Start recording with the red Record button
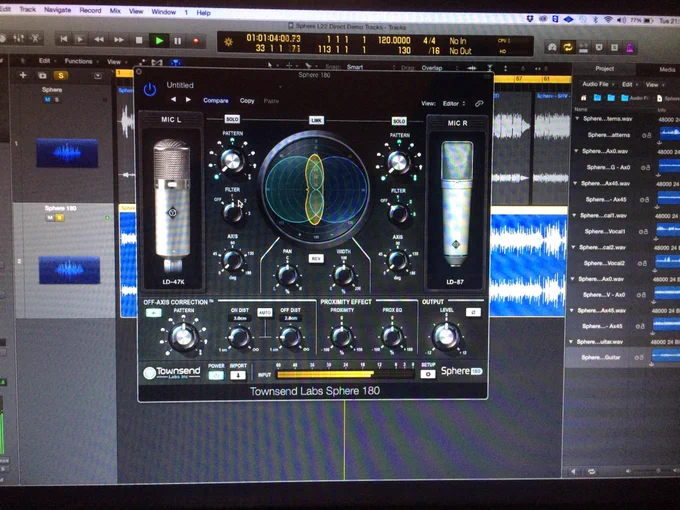This screenshot has width=680, height=510. [x=196, y=41]
